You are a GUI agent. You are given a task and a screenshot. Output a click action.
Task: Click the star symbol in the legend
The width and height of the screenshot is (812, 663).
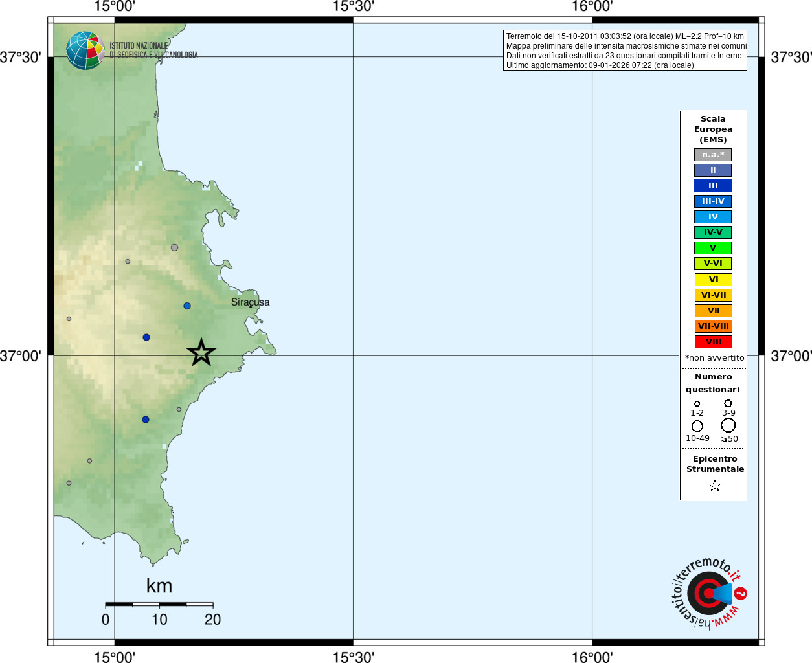pos(714,486)
